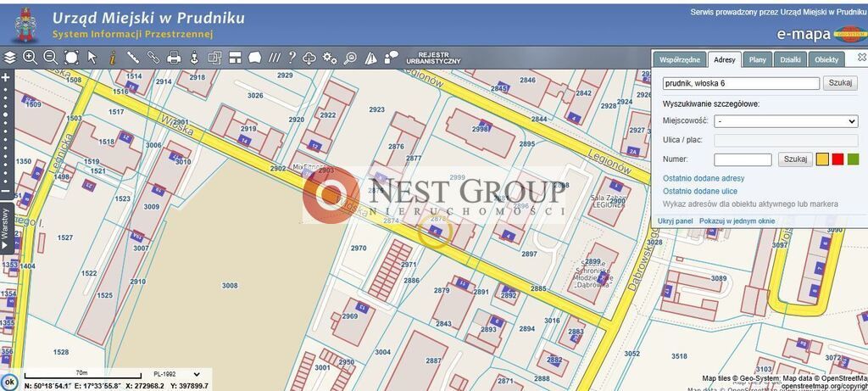Screen dimensions: 868x391
Task: Click the Ukryj panel link
Action: coord(676,221)
